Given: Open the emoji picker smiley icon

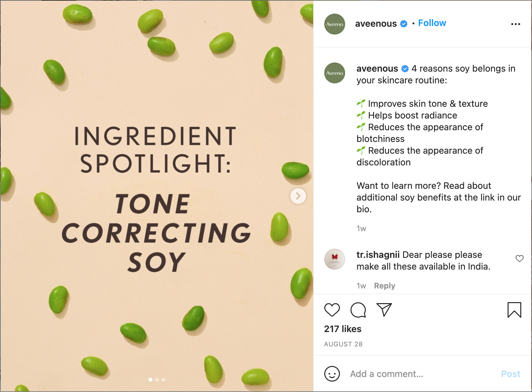Looking at the screenshot, I should tap(332, 374).
